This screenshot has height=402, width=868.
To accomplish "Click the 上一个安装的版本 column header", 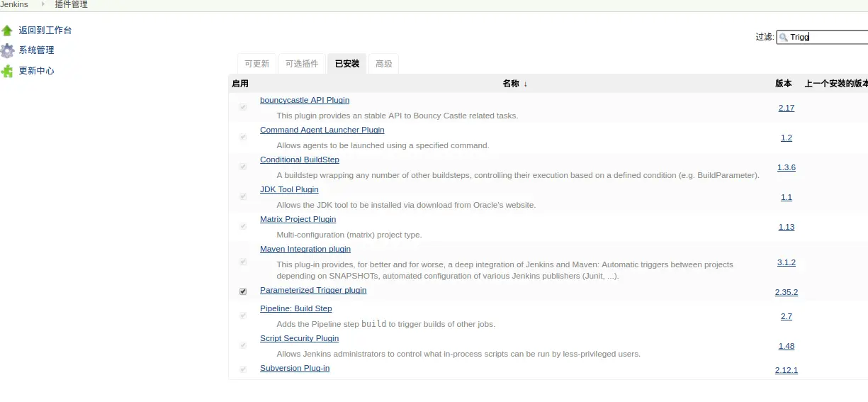I will click(x=836, y=84).
